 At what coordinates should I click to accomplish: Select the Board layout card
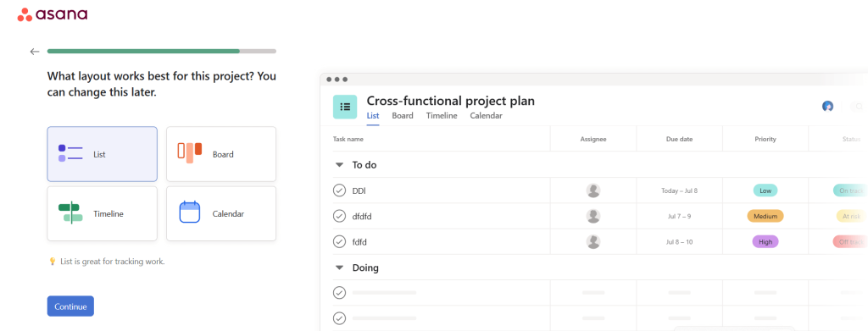221,154
